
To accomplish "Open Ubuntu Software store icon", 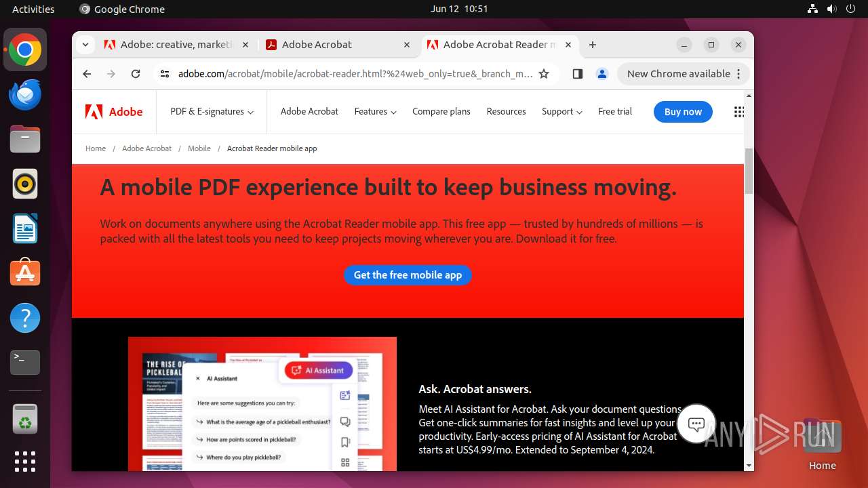I will click(25, 273).
